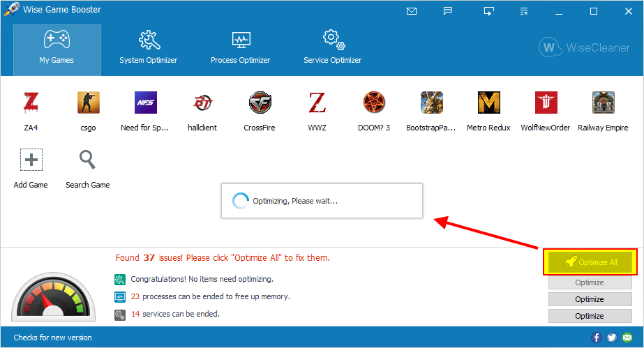644x348 pixels.
Task: Click the processes status monitor icon
Action: tap(119, 296)
